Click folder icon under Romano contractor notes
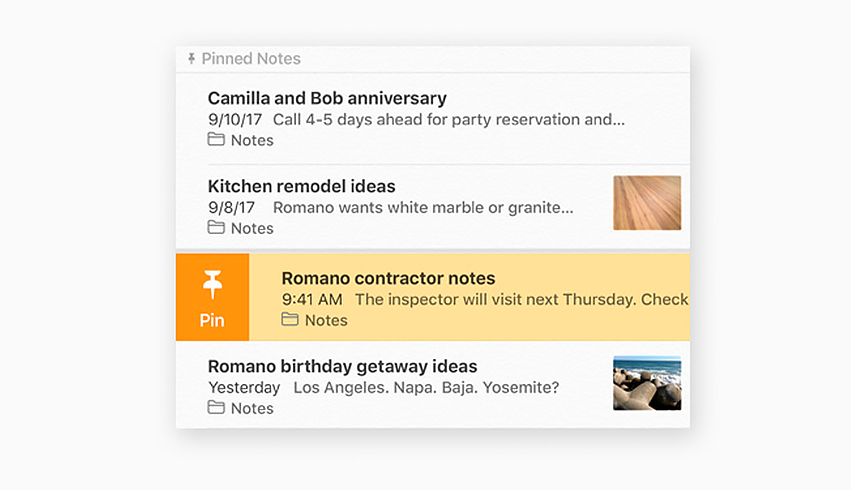This screenshot has height=490, width=851. click(x=290, y=320)
